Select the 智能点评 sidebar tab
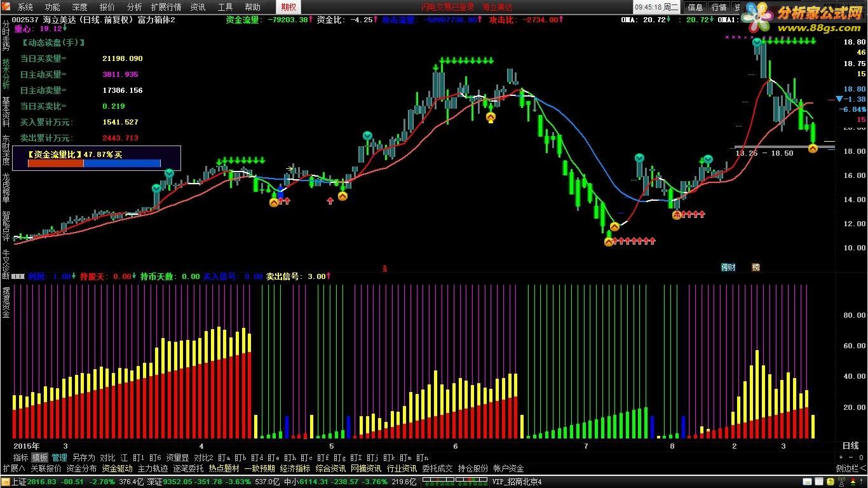The image size is (868, 488). tap(6, 227)
